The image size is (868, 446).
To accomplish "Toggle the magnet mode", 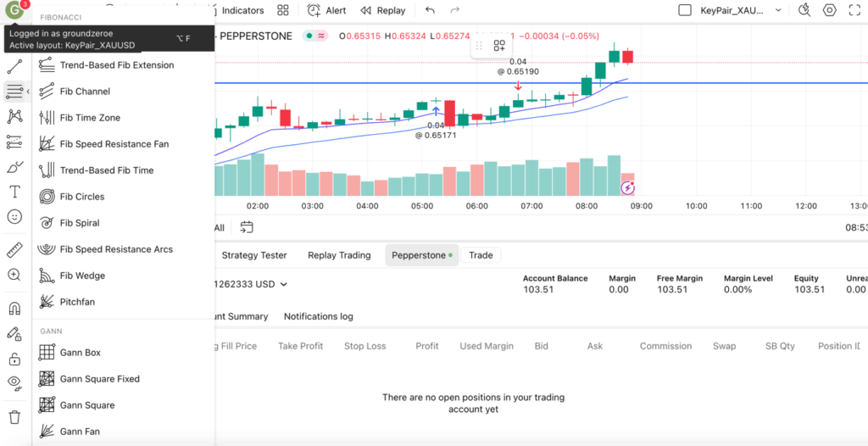I will point(14,309).
